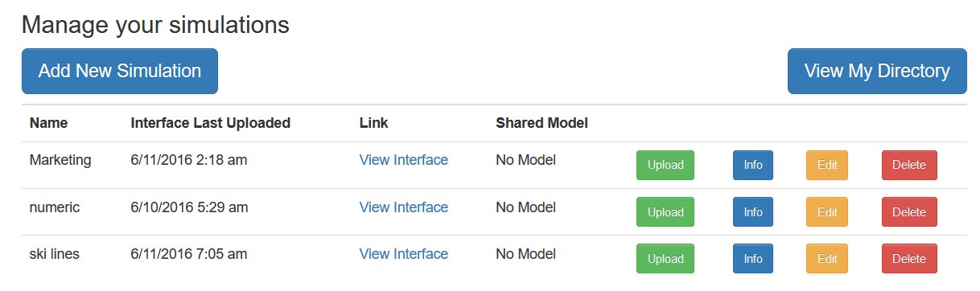980x291 pixels.
Task: Upload interface for Marketing simulation
Action: [x=665, y=165]
